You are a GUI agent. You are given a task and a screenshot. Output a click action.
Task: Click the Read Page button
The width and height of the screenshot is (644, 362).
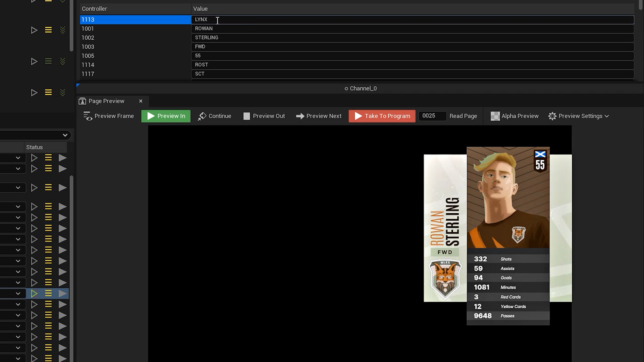[x=463, y=116]
